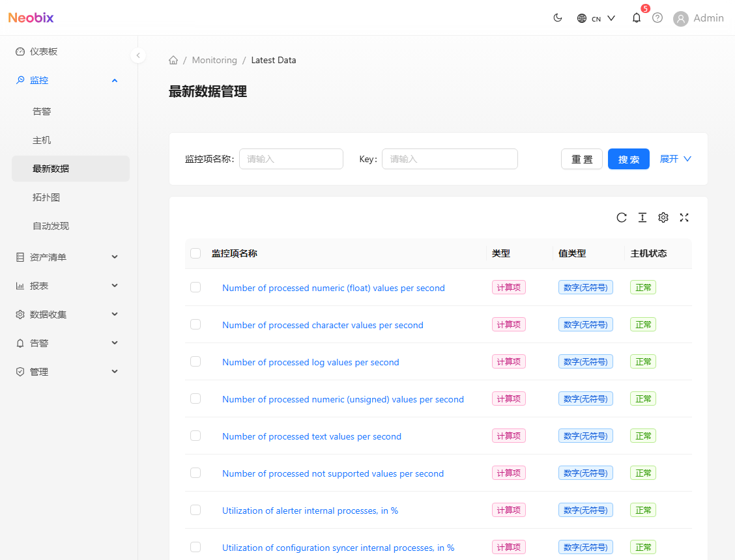Open notifications bell with badge 5
Image resolution: width=735 pixels, height=560 pixels.
pyautogui.click(x=637, y=18)
